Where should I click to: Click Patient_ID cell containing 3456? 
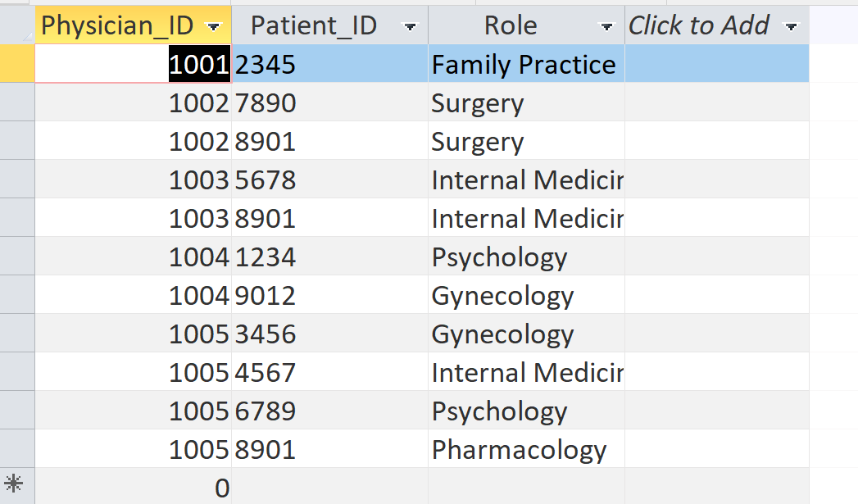tap(328, 334)
